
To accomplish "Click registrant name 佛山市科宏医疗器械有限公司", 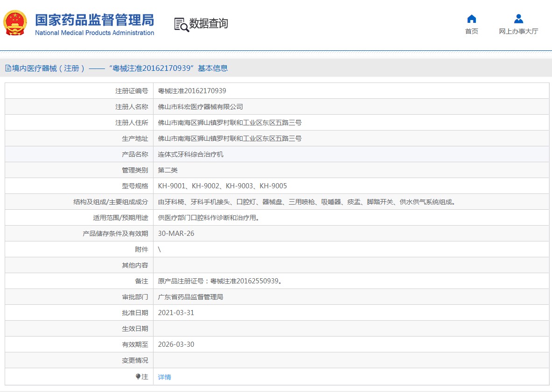I will click(200, 107).
